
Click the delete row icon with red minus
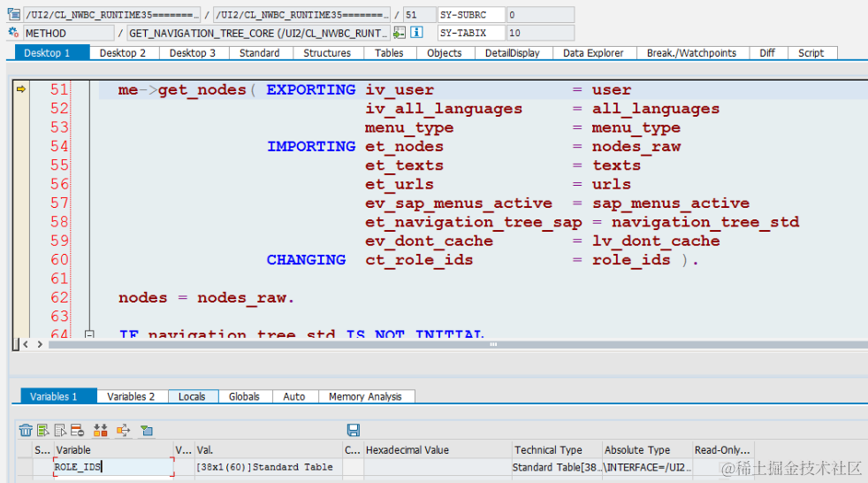click(x=78, y=431)
